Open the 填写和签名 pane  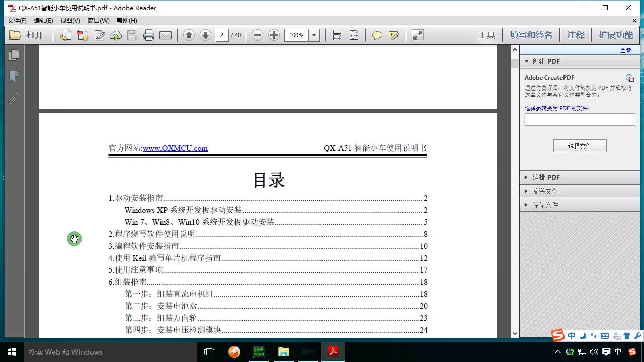[x=531, y=35]
